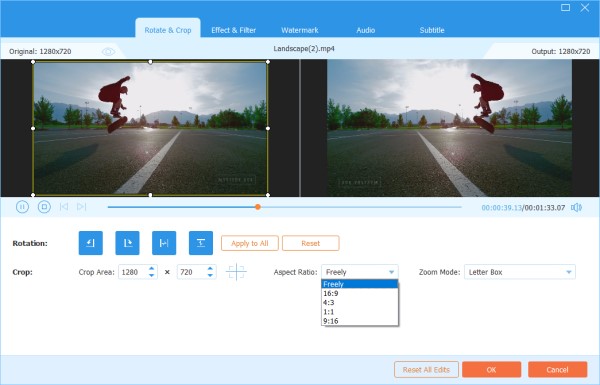Flip video horizontally

tap(164, 243)
